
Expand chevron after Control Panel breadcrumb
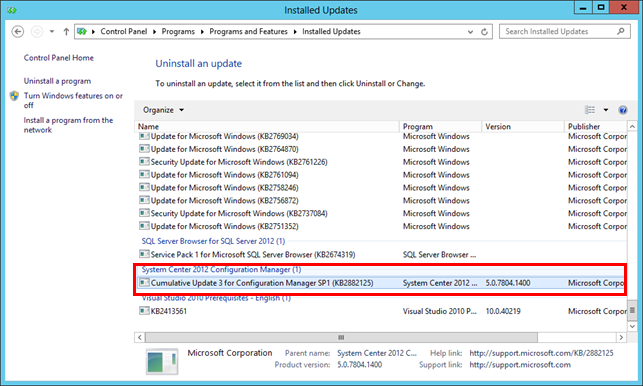pos(155,32)
